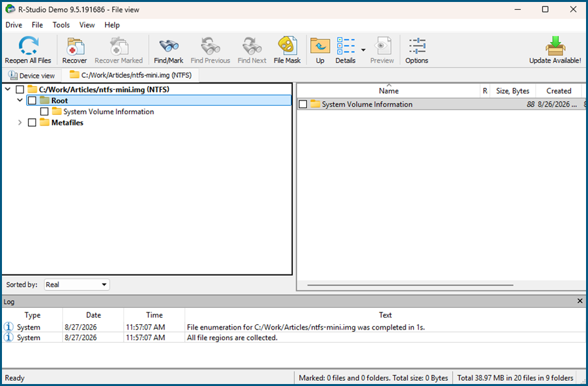Click the Recover toolbar icon
The width and height of the screenshot is (588, 386).
point(75,46)
